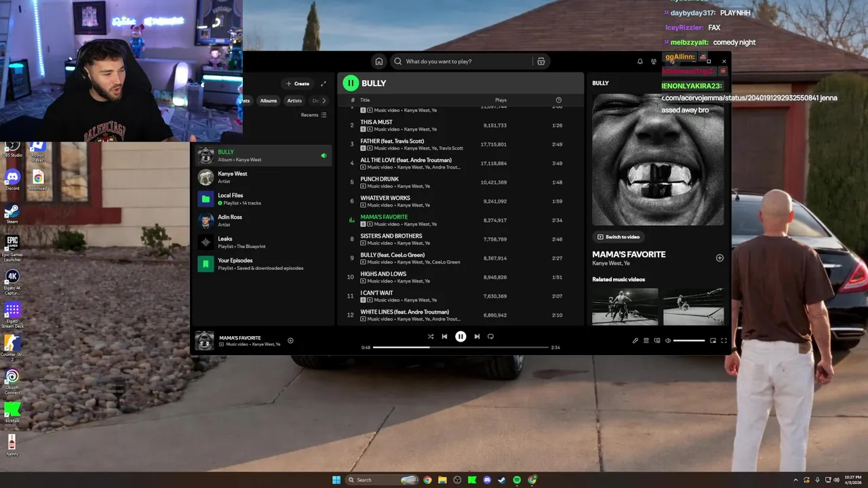This screenshot has width=868, height=488.
Task: Open Spotify notifications bell
Action: pyautogui.click(x=639, y=62)
